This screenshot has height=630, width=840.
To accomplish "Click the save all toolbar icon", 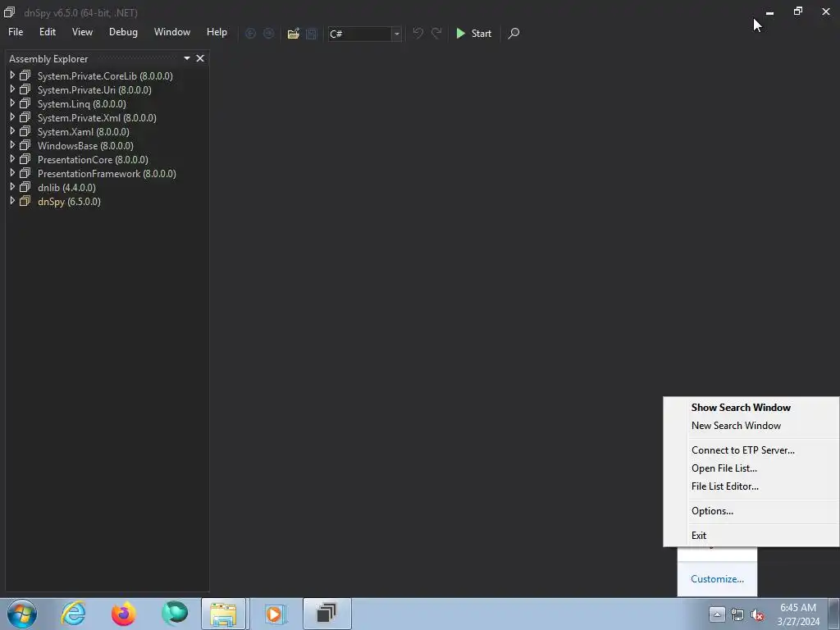I will coord(311,34).
